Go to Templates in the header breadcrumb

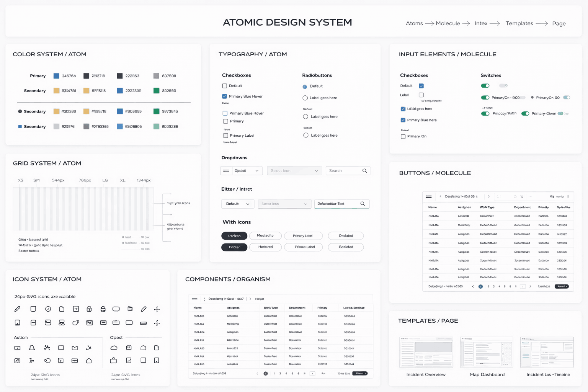[x=519, y=23]
